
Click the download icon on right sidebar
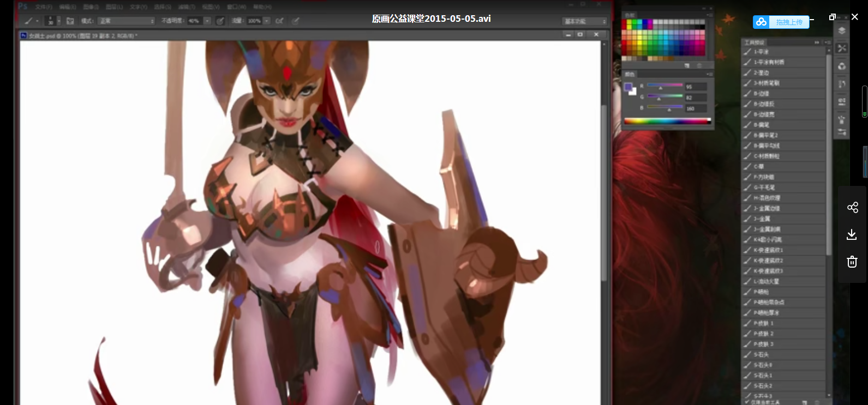point(852,234)
